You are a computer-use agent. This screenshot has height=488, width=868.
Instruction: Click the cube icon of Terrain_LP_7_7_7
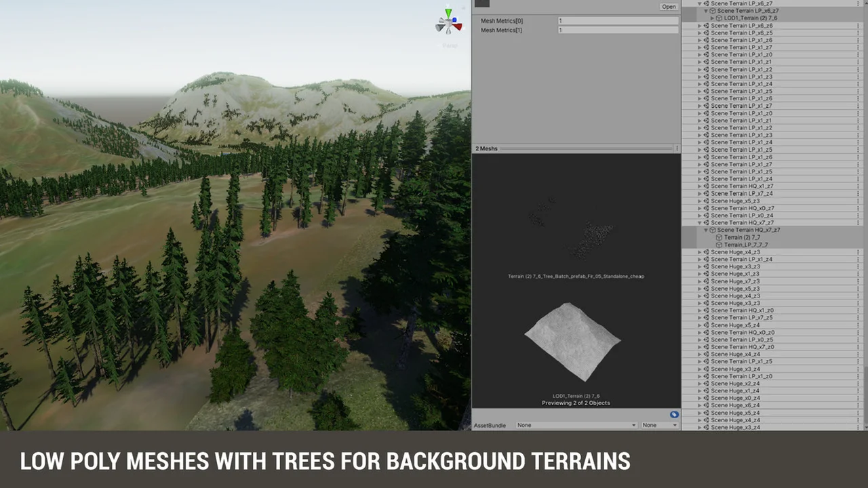click(719, 245)
